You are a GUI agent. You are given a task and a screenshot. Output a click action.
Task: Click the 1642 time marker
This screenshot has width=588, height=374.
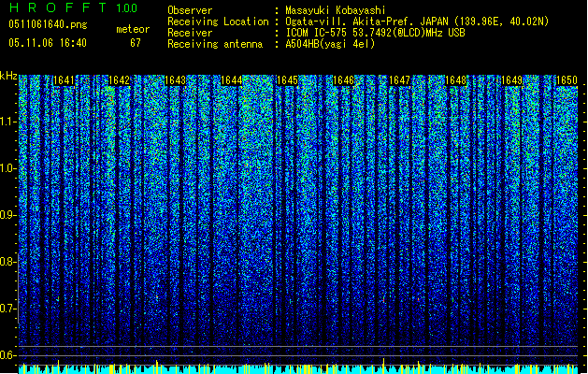coord(119,80)
